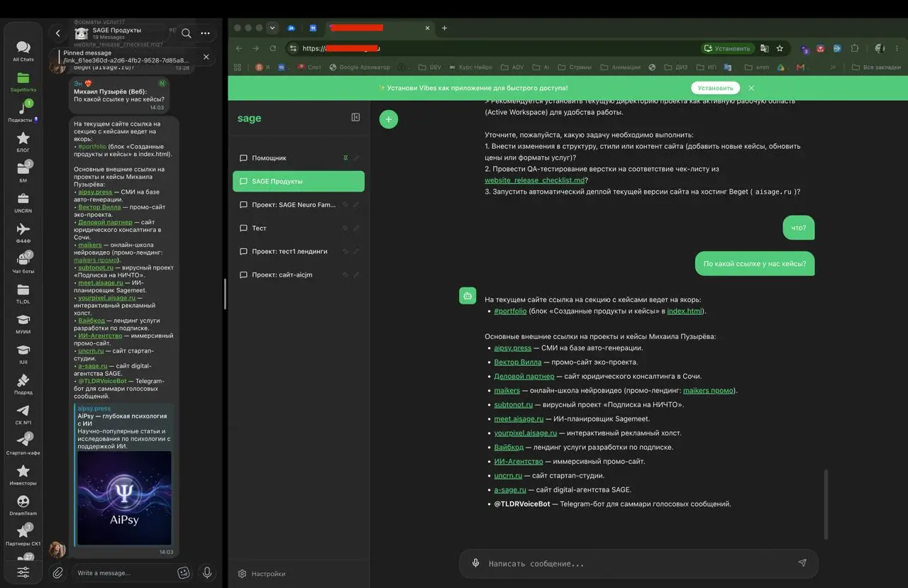The height and width of the screenshot is (588, 908).
Task: Open Telegram folder settings sliders icon
Action: click(23, 572)
